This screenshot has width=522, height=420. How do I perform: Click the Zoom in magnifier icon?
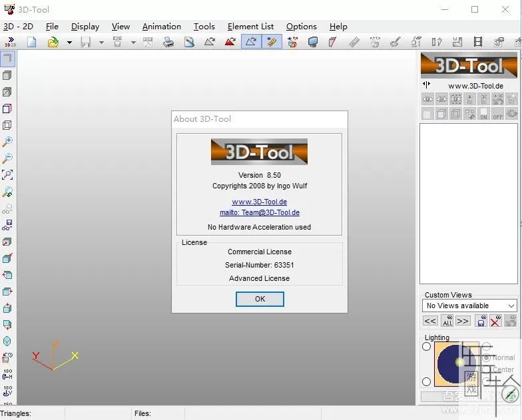pos(7,141)
